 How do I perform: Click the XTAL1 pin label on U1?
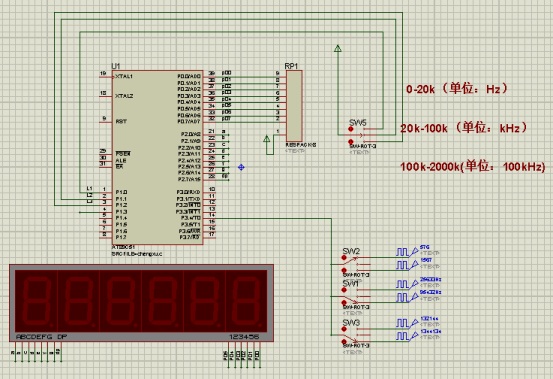[124, 76]
